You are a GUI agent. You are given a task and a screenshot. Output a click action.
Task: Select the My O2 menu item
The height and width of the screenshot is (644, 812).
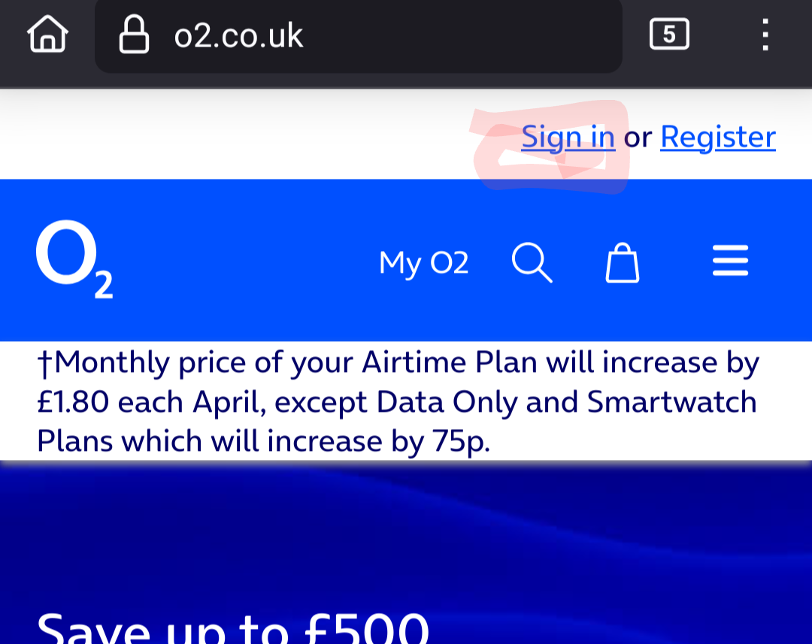[x=423, y=262]
